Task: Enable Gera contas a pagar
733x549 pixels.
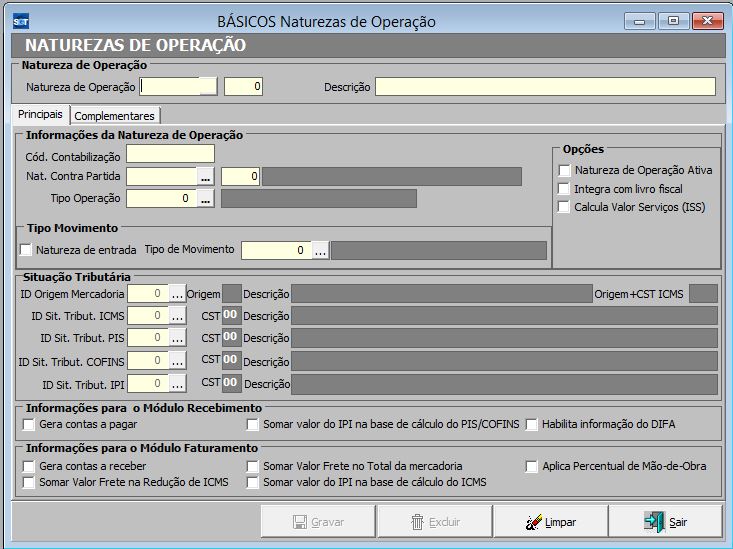Action: [x=29, y=424]
